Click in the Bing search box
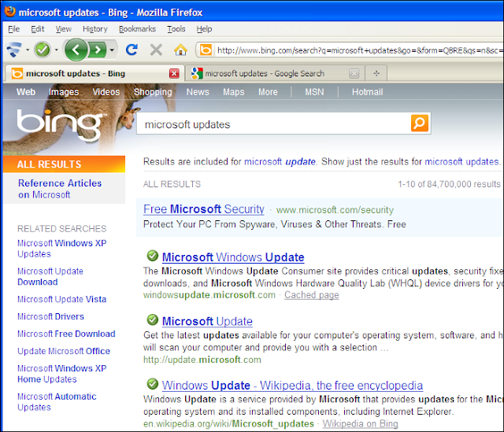This screenshot has height=432, width=504. coord(273,124)
